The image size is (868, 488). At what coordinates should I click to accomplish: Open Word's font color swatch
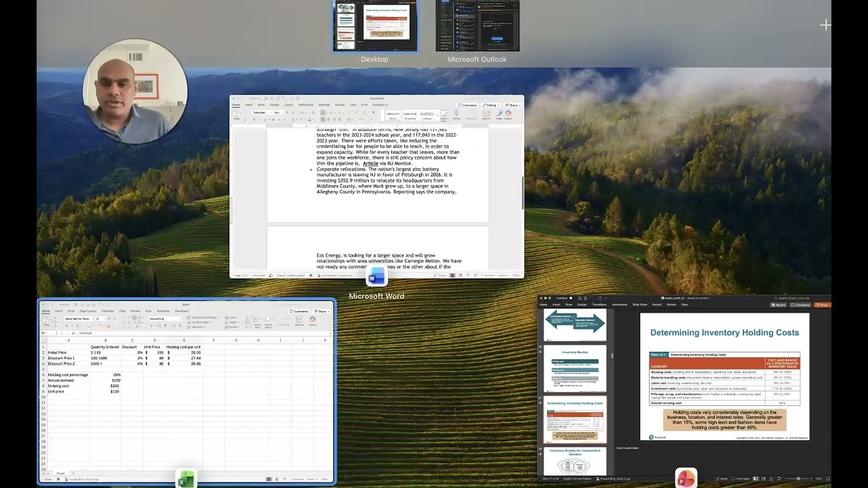tap(309, 119)
